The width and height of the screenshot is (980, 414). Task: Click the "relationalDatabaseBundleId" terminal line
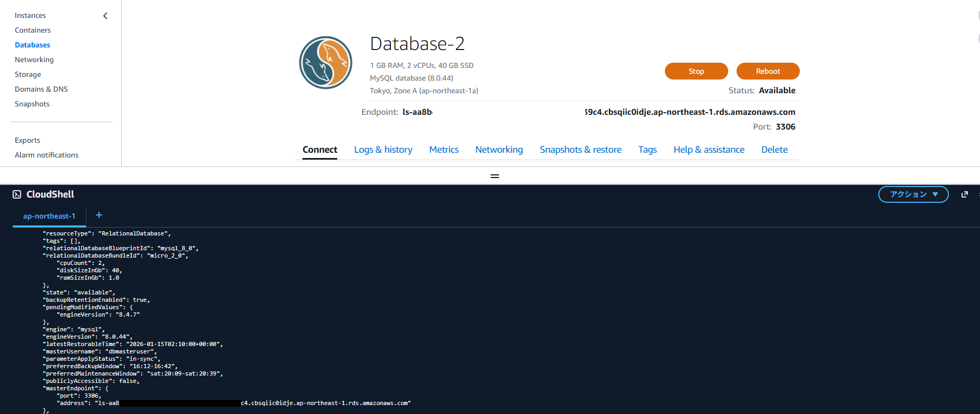tap(115, 255)
